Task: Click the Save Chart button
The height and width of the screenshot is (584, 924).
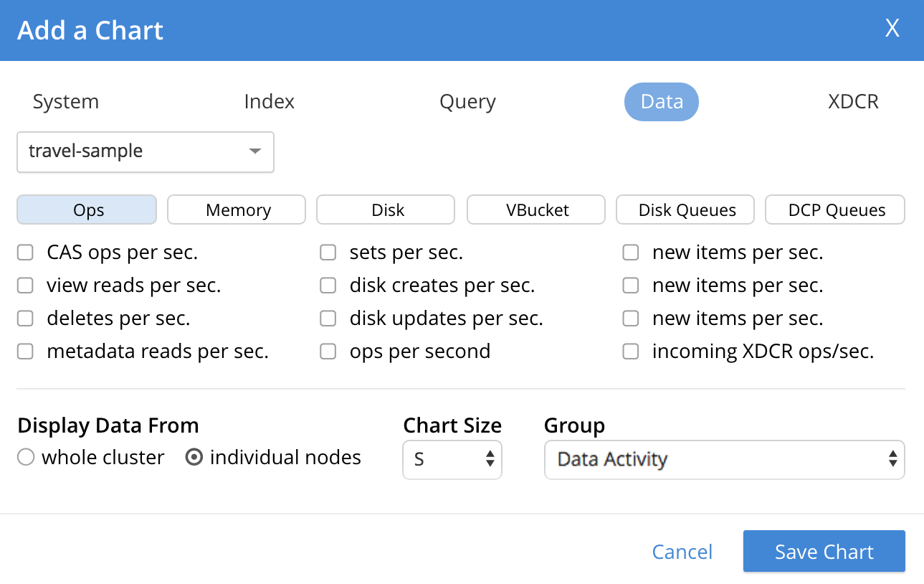Action: [x=824, y=552]
